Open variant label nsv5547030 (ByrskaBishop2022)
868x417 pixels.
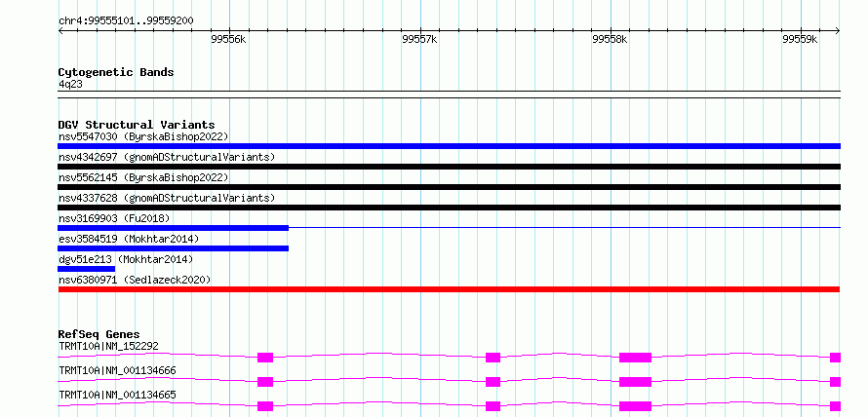143,136
